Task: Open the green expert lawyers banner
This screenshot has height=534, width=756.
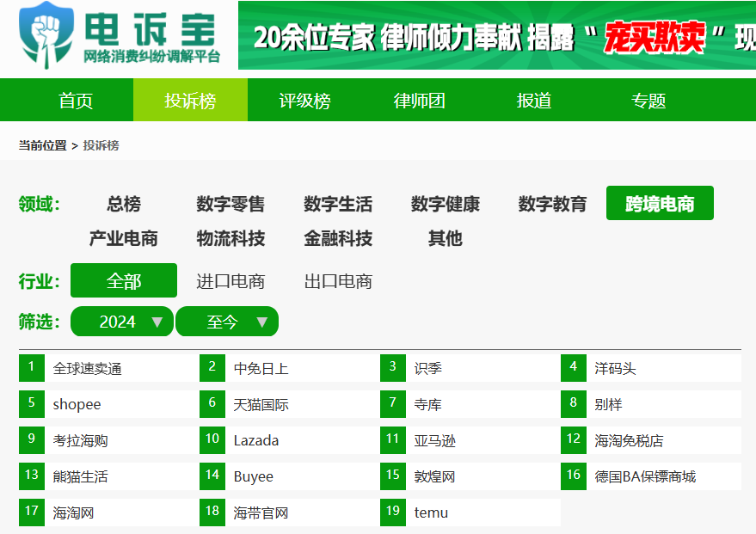Action: [497, 35]
